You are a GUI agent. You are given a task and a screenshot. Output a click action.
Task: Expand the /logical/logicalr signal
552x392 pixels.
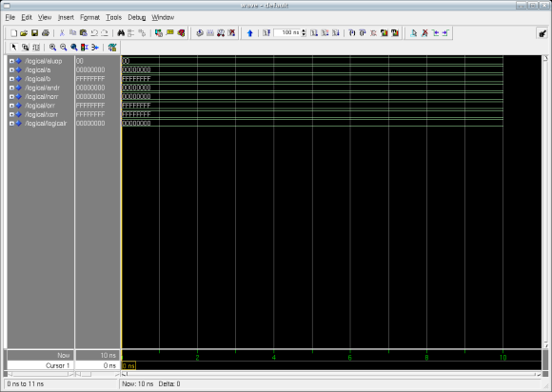(x=11, y=124)
